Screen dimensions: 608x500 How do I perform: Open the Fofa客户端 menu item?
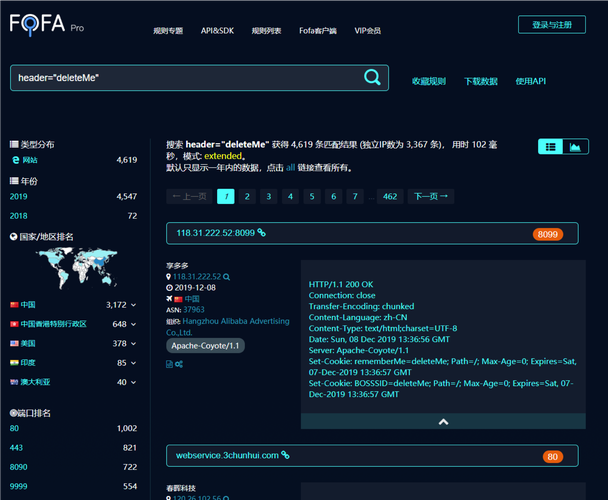click(318, 31)
